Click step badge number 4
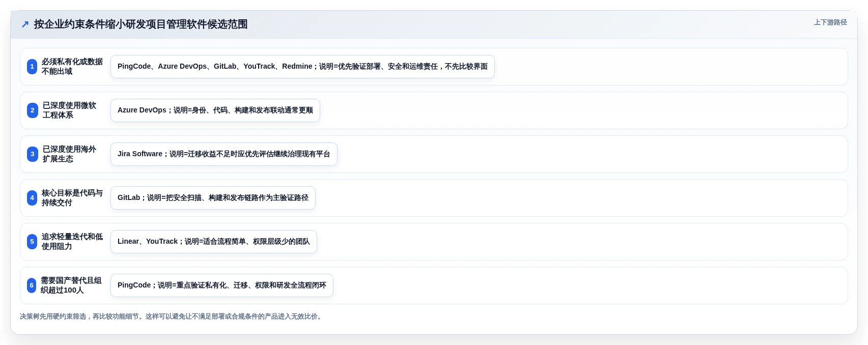The image size is (868, 345). 32,198
